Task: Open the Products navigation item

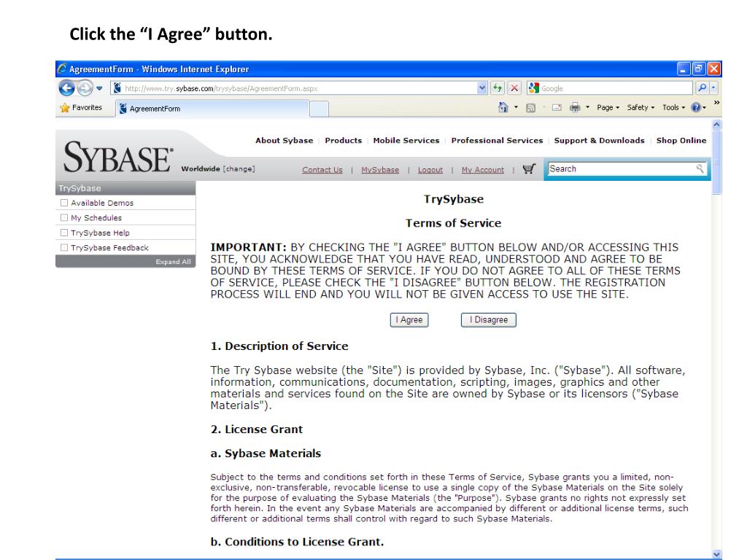Action: pos(344,141)
